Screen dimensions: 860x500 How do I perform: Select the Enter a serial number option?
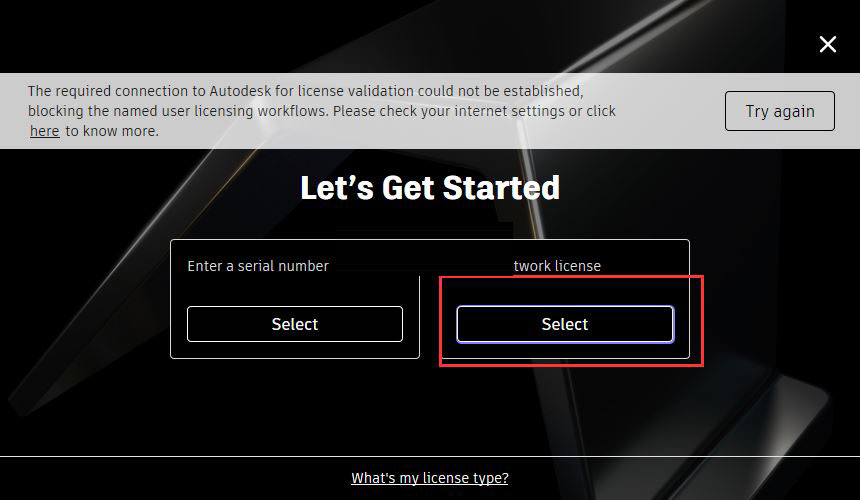click(295, 324)
